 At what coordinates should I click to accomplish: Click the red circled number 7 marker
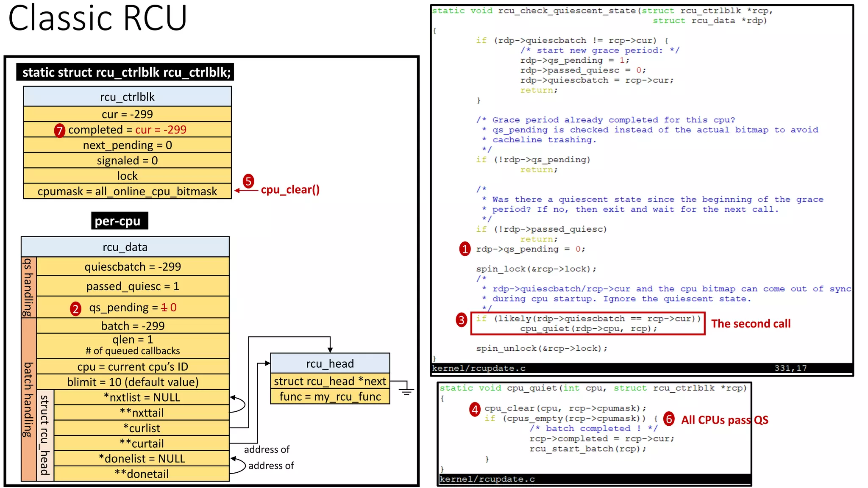tap(59, 130)
